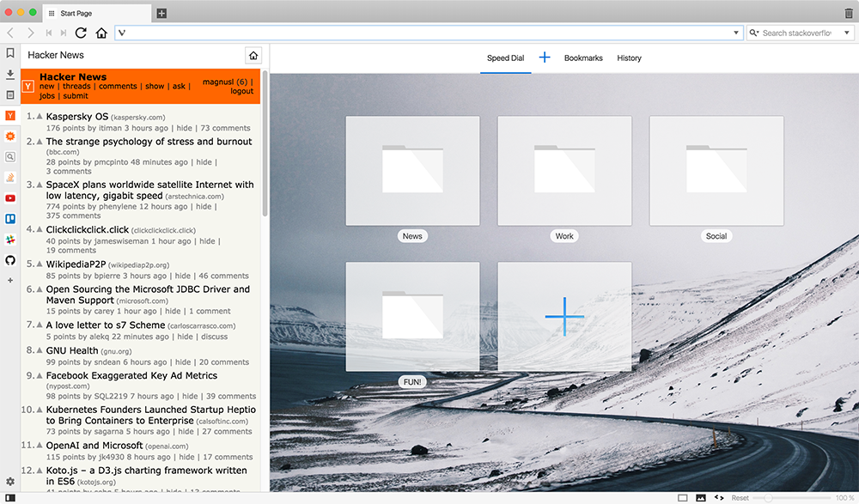The height and width of the screenshot is (504, 859).
Task: Add a new speed dial group
Action: 545,58
